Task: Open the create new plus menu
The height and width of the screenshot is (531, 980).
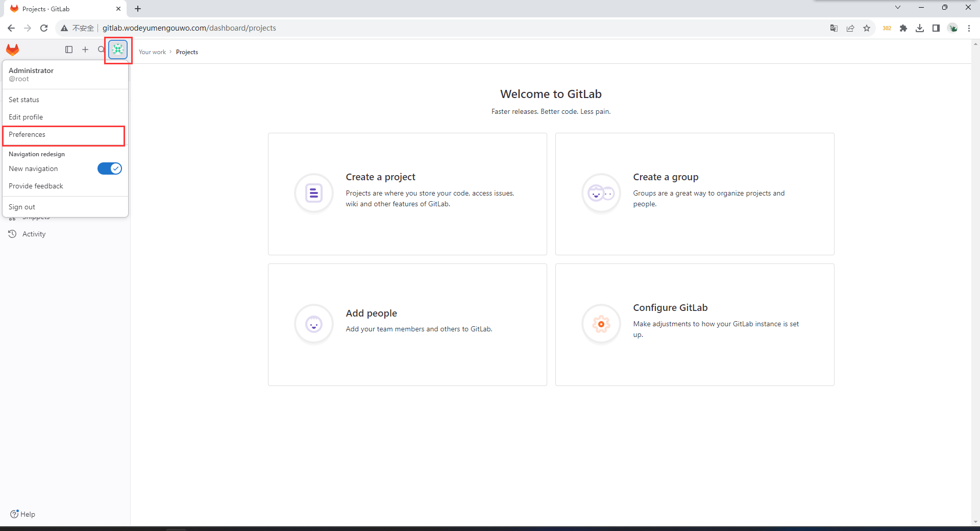Action: pyautogui.click(x=85, y=50)
